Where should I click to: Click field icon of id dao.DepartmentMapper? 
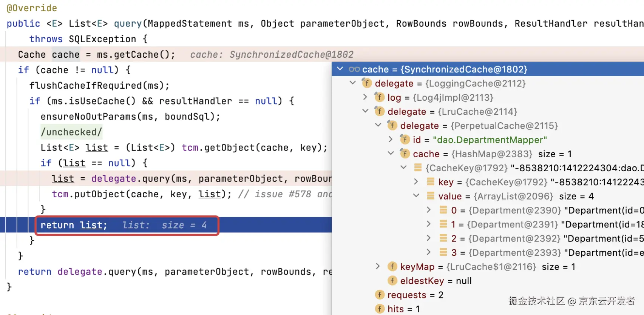(405, 140)
